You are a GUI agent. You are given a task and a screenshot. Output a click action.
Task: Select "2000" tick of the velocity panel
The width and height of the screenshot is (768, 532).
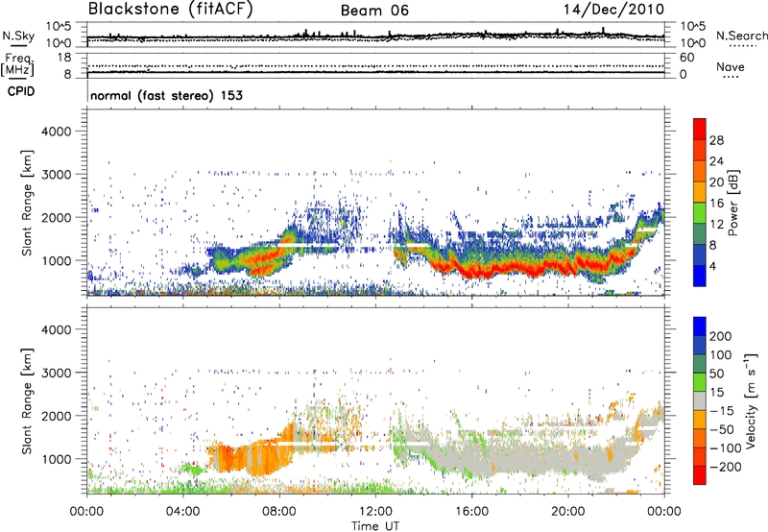(x=57, y=416)
